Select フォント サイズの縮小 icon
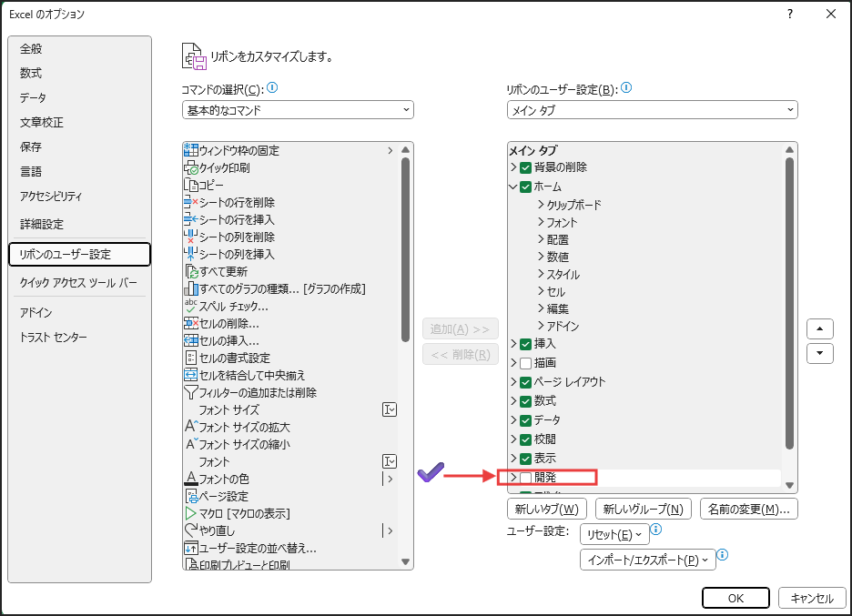This screenshot has width=852, height=616. click(x=191, y=444)
